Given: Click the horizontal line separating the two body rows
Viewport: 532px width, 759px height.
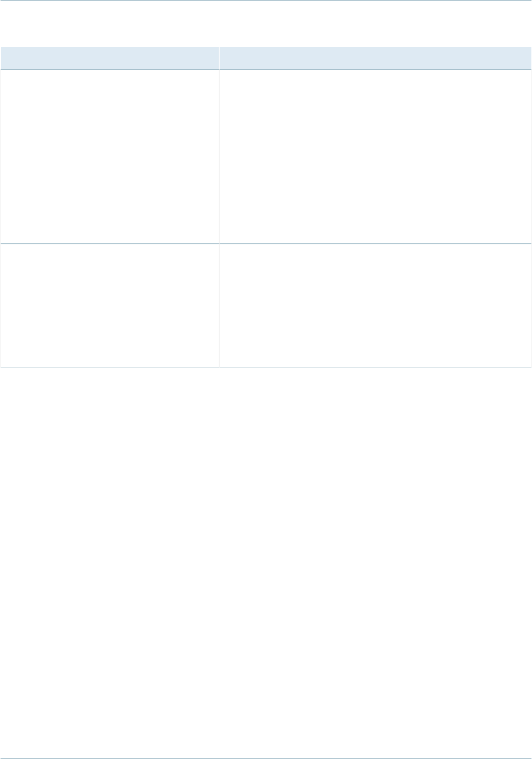Looking at the screenshot, I should pos(266,243).
